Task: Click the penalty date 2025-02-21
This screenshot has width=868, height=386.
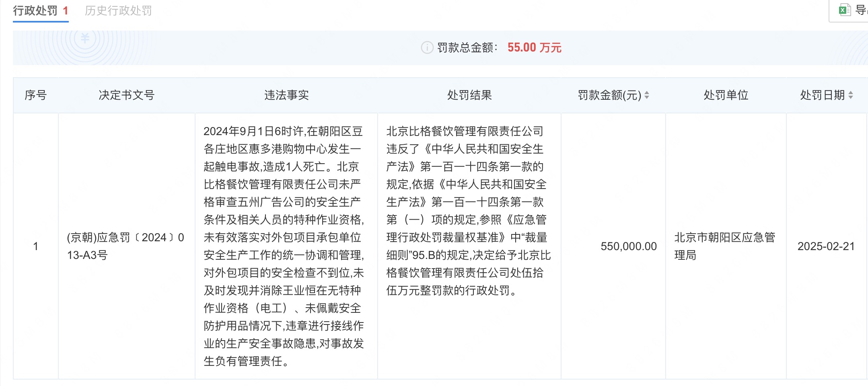Action: pyautogui.click(x=826, y=246)
